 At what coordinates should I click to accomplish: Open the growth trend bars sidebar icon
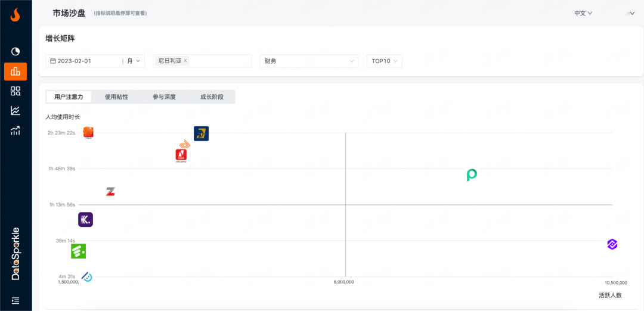coord(16,130)
